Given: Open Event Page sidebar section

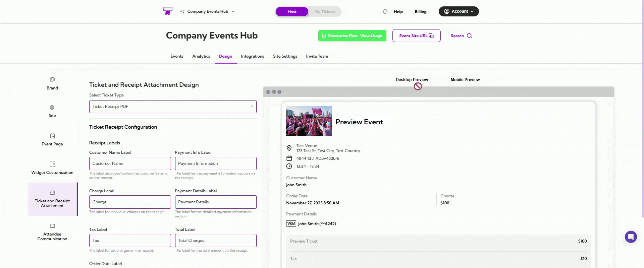Looking at the screenshot, I should coord(52,140).
